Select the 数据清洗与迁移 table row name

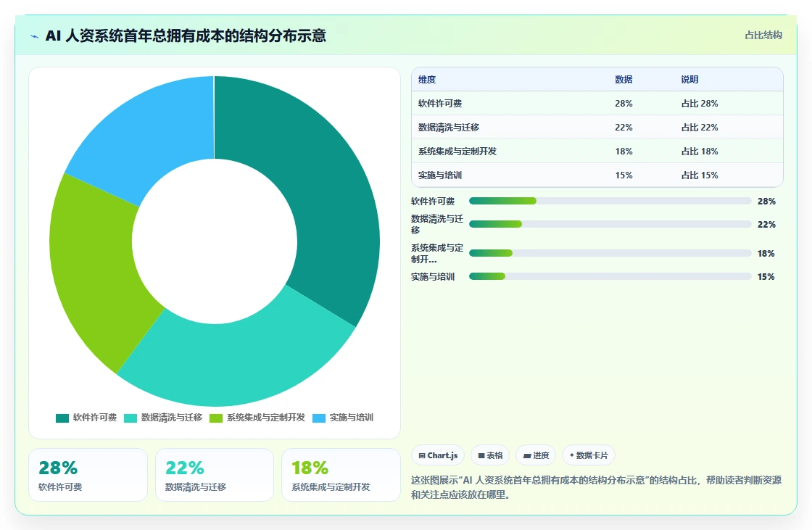449,128
